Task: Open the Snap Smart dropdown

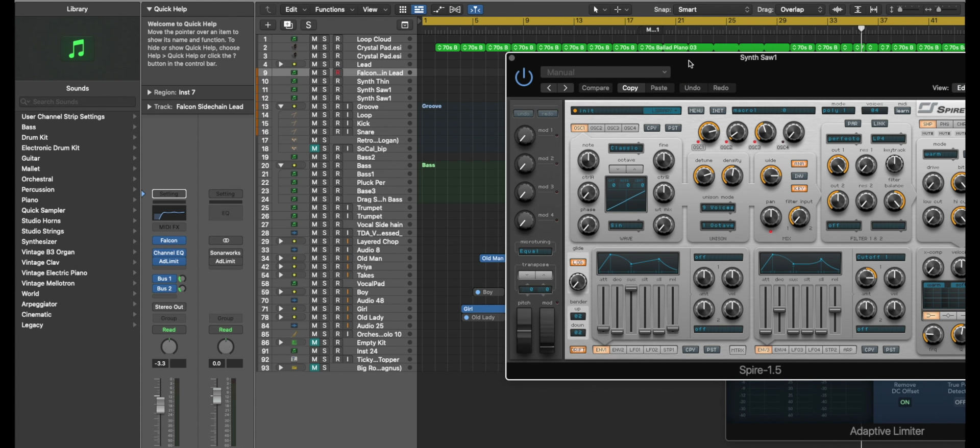Action: [714, 9]
